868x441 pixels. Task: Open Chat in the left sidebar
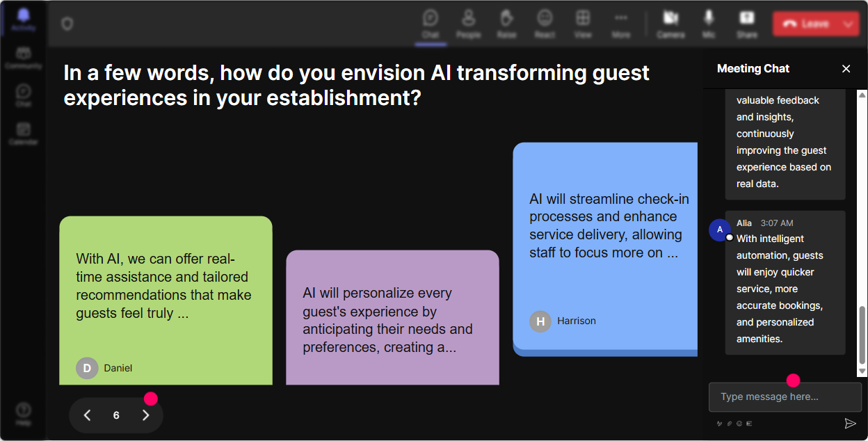23,96
